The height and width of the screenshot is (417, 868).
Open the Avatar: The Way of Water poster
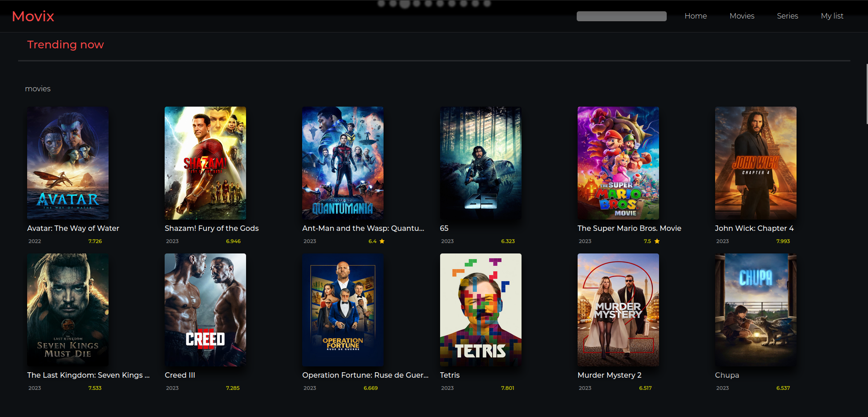pyautogui.click(x=68, y=163)
